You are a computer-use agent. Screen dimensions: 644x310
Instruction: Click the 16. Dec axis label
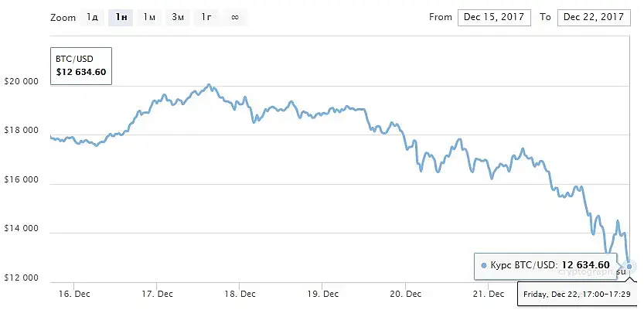(74, 294)
